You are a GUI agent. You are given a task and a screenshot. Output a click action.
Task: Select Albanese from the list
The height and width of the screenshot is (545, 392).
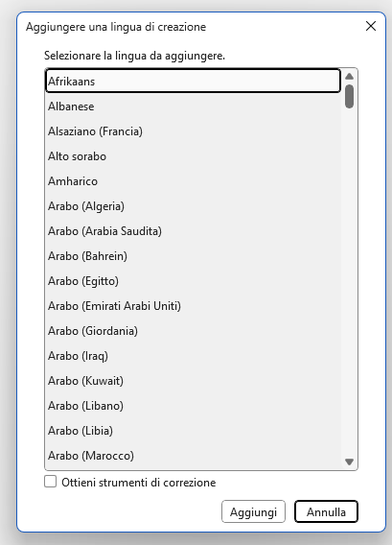click(193, 106)
